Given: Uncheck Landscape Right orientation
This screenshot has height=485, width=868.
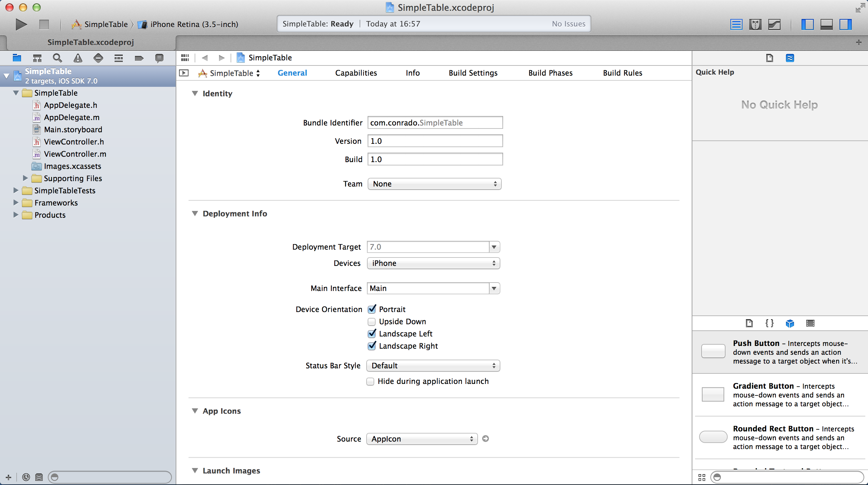Looking at the screenshot, I should pos(372,346).
